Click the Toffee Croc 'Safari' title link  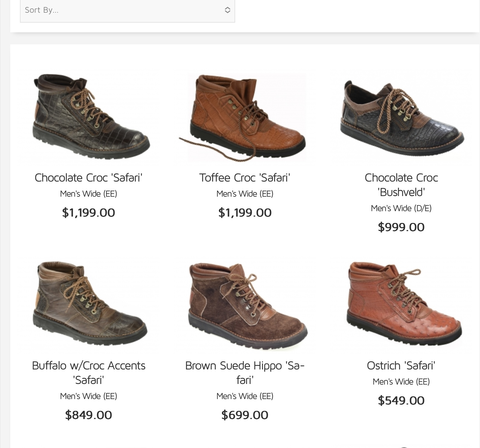[245, 178]
